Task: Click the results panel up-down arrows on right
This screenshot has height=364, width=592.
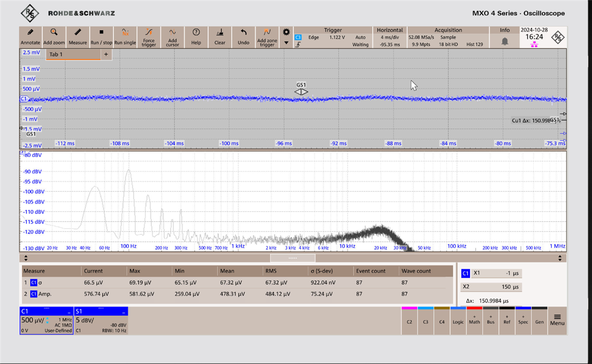Action: tap(560, 258)
